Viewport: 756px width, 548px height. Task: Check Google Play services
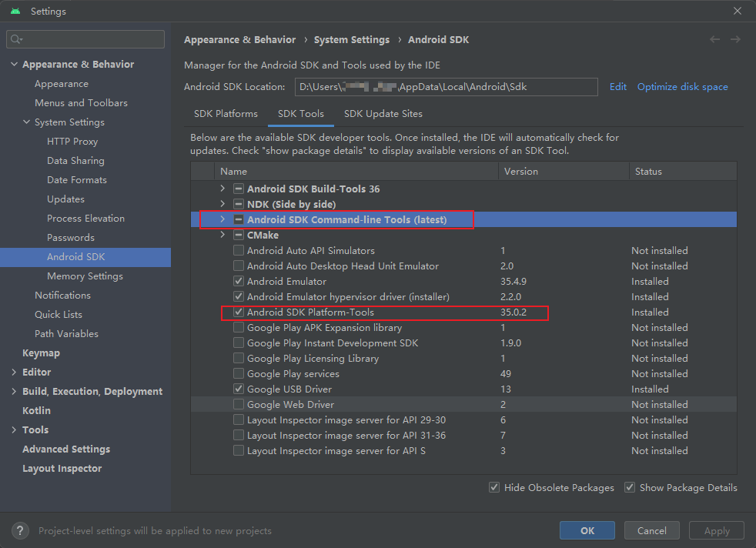(238, 374)
